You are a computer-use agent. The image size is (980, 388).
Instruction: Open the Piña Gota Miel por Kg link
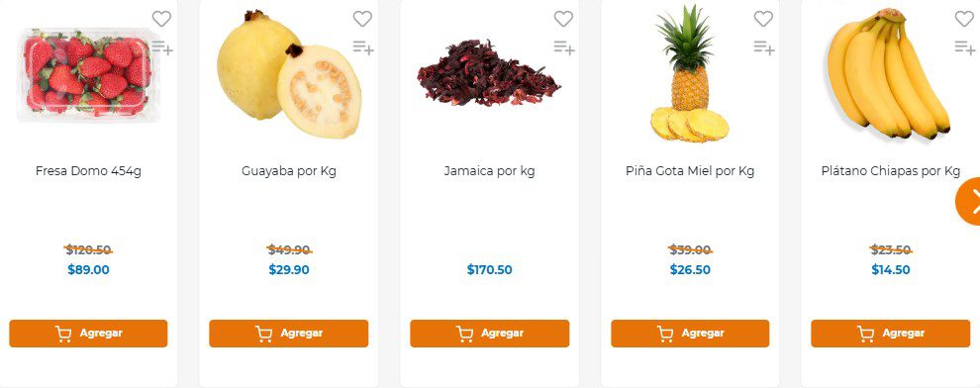690,171
